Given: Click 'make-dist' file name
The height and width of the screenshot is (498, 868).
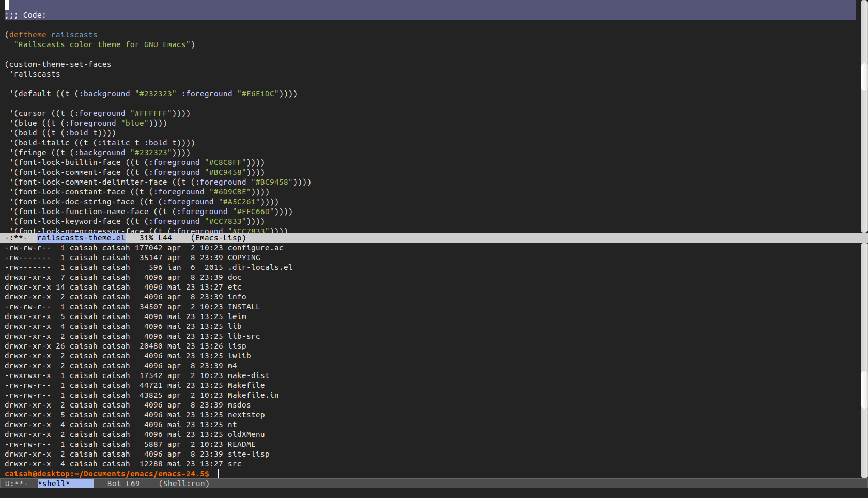Looking at the screenshot, I should [249, 375].
